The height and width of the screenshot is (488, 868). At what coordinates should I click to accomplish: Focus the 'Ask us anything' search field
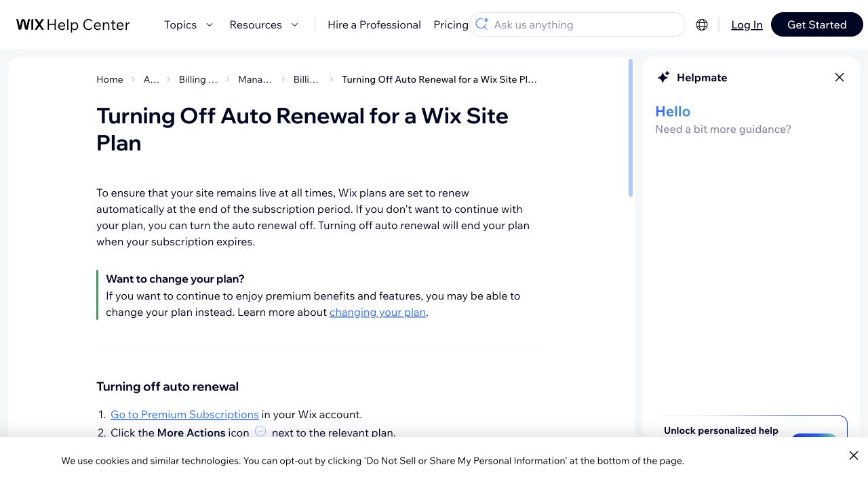coord(577,24)
